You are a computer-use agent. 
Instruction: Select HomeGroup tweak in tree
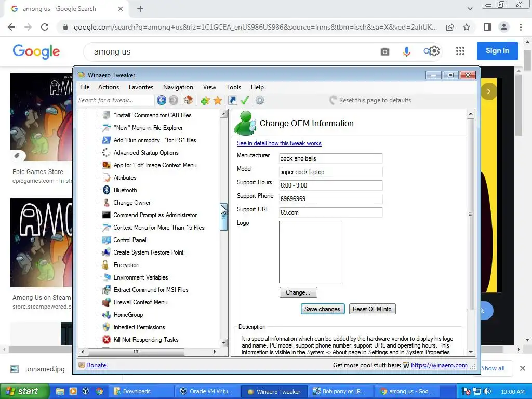coord(128,315)
